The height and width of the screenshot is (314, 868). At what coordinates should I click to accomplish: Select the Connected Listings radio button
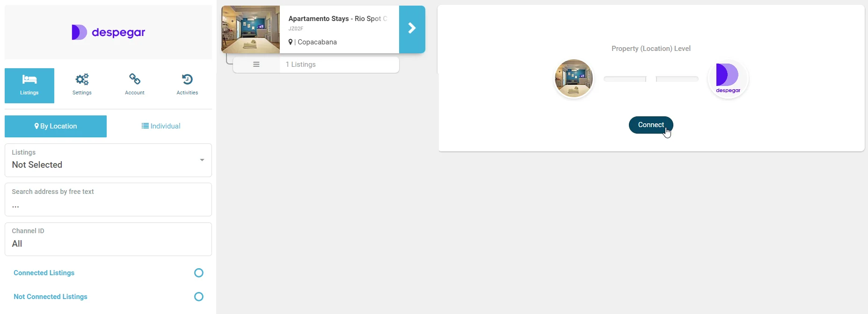(199, 273)
